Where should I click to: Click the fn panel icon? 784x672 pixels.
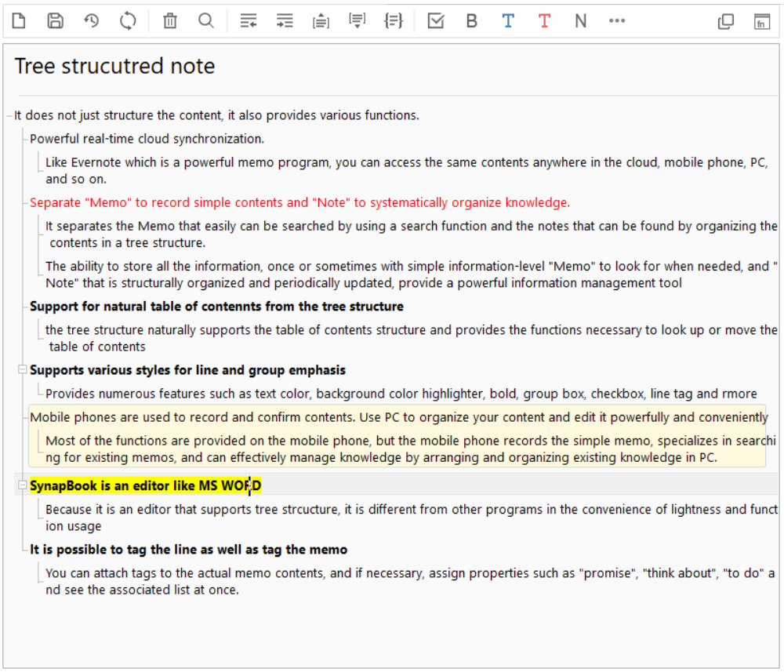(761, 21)
